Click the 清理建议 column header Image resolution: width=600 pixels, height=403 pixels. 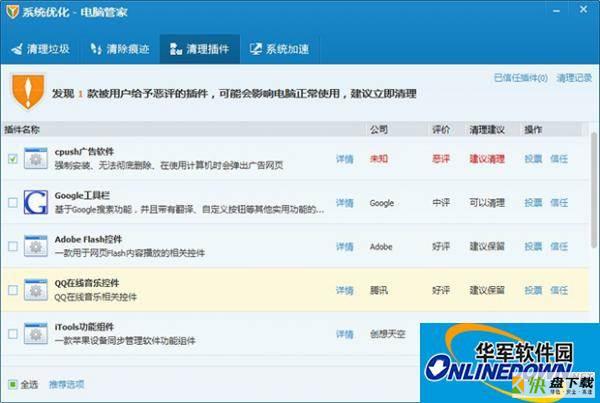coord(487,130)
